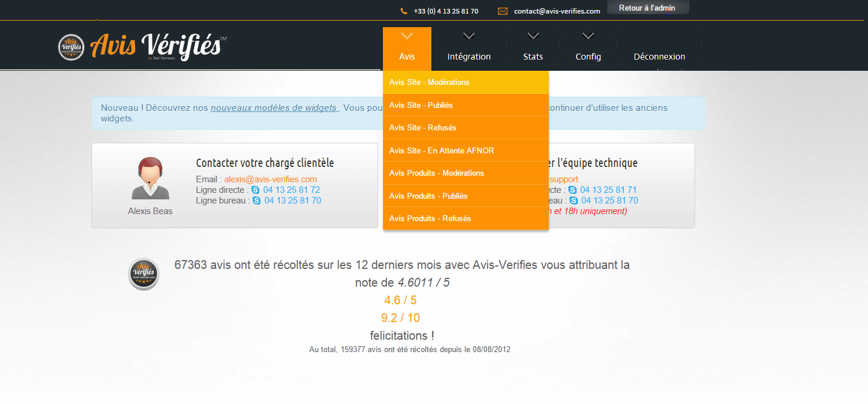
Task: Call ligne directe 04 13 25 81 72
Action: tap(291, 190)
